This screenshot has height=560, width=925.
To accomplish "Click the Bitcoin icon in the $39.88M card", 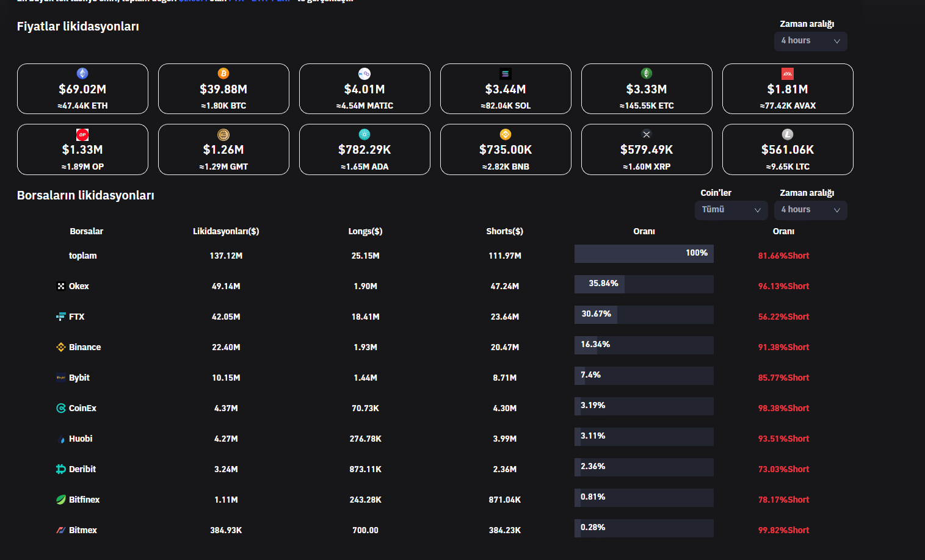I will (223, 73).
